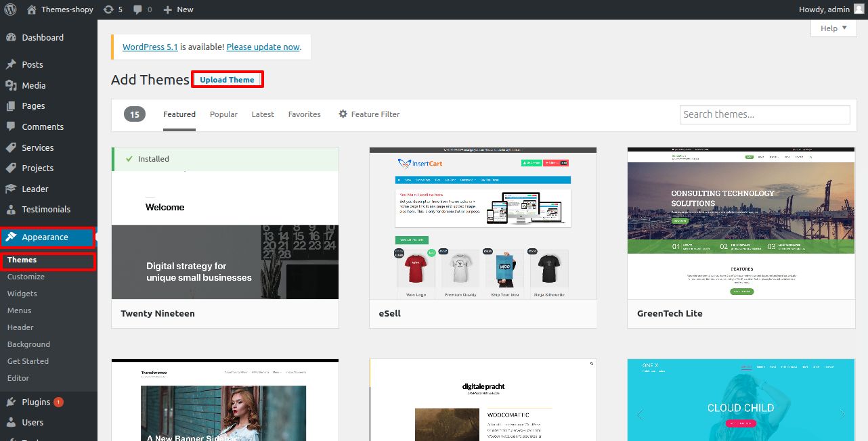Open the + New content menu
This screenshot has width=868, height=441.
coord(178,9)
